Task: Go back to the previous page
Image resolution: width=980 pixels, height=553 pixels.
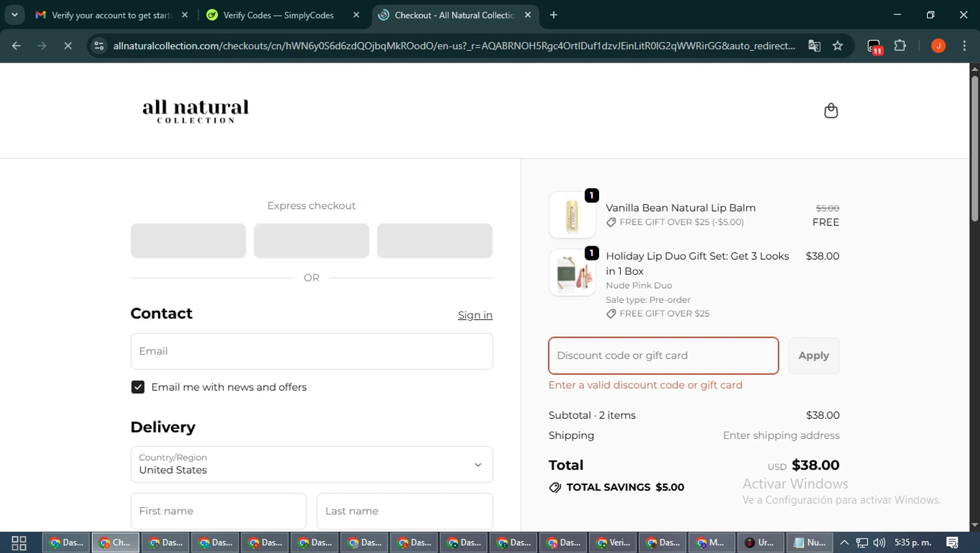Action: click(x=16, y=46)
